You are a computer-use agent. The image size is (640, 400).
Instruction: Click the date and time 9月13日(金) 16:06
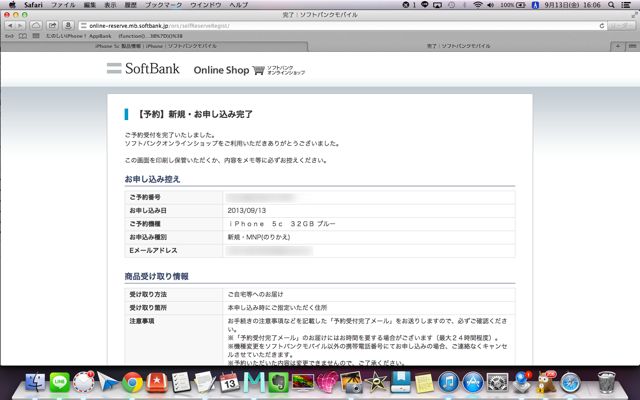tap(572, 5)
